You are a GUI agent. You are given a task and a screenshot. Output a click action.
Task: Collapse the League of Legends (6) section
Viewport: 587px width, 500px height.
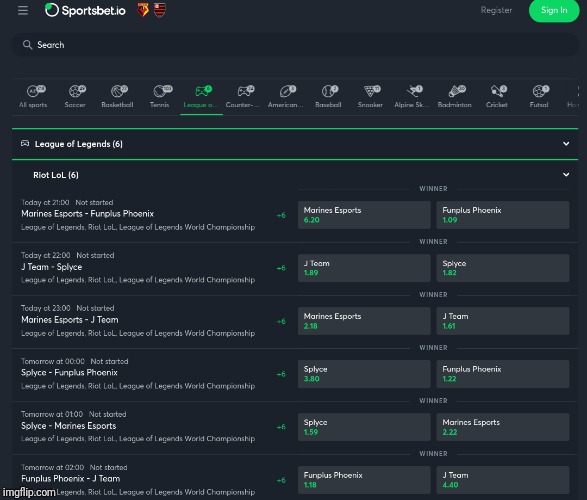pos(566,144)
